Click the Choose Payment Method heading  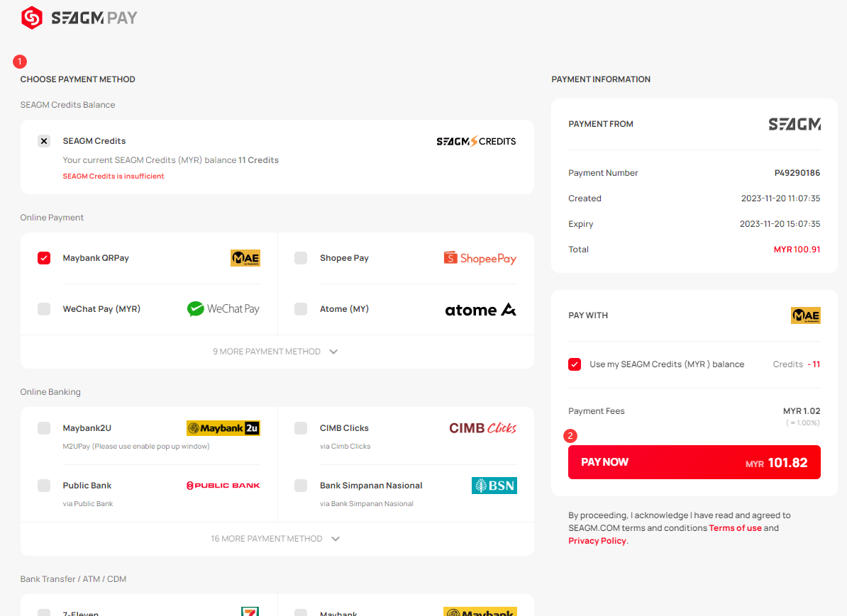78,79
